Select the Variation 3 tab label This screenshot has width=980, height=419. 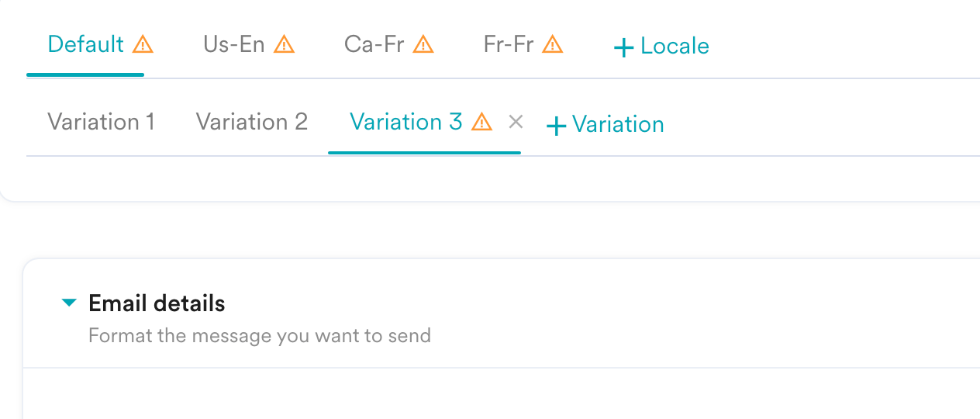(406, 122)
